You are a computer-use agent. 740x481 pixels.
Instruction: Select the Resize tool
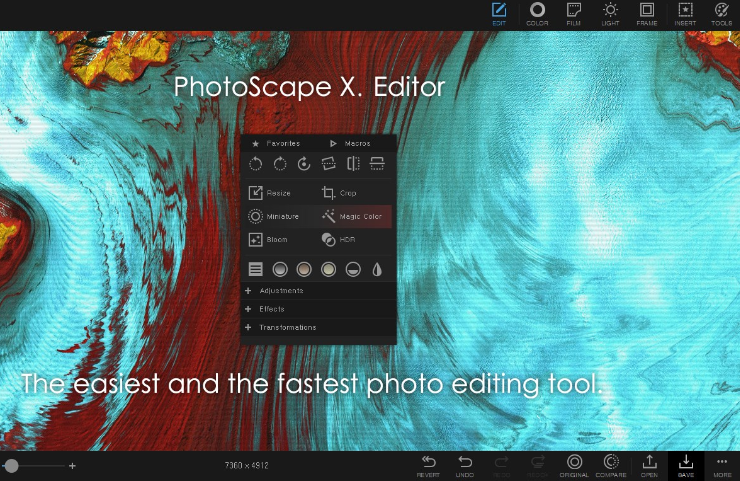coord(269,193)
